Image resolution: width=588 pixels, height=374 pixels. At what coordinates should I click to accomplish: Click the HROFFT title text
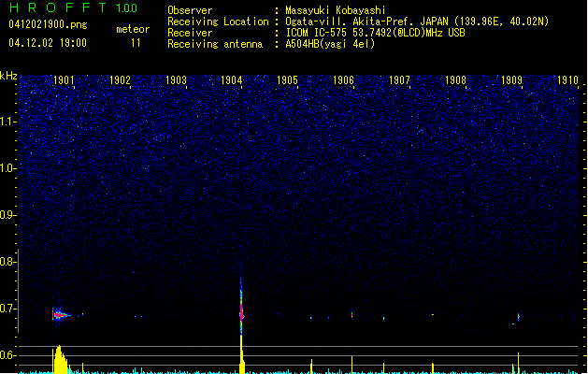[56, 8]
